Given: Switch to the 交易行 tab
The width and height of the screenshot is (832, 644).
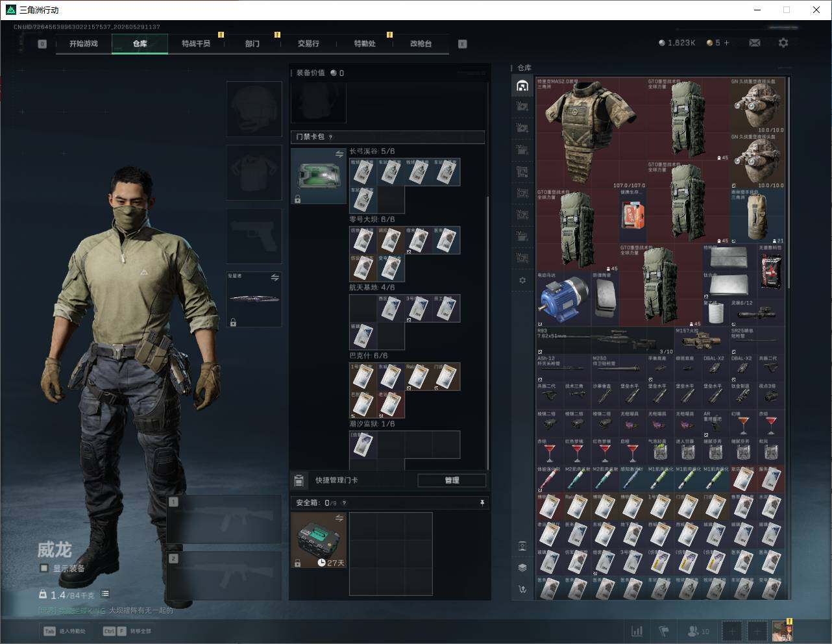Looking at the screenshot, I should click(308, 43).
